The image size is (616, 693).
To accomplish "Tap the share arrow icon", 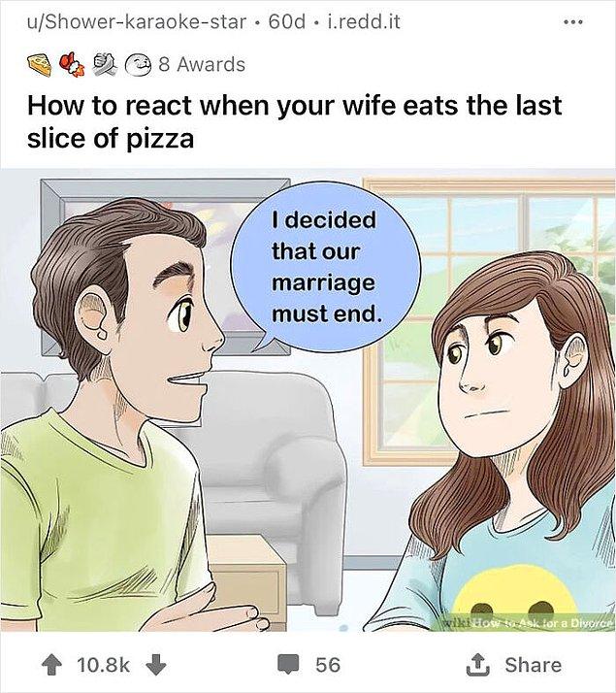I will [478, 665].
